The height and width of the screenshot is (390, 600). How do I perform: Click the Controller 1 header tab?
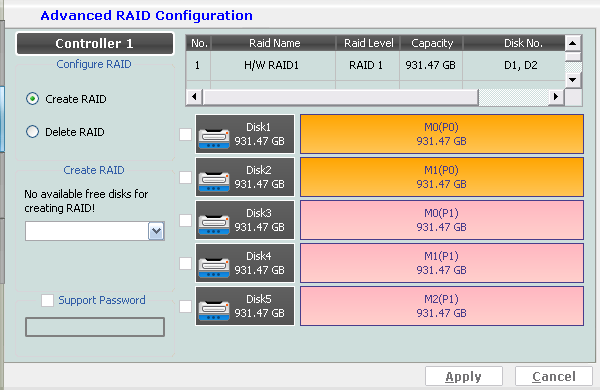pyautogui.click(x=95, y=44)
